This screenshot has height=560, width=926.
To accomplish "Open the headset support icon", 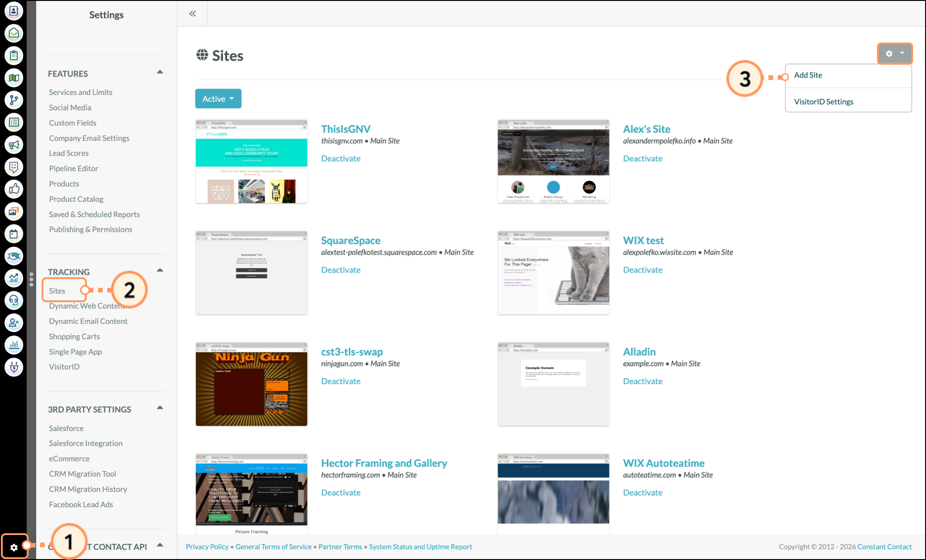I will [x=14, y=300].
